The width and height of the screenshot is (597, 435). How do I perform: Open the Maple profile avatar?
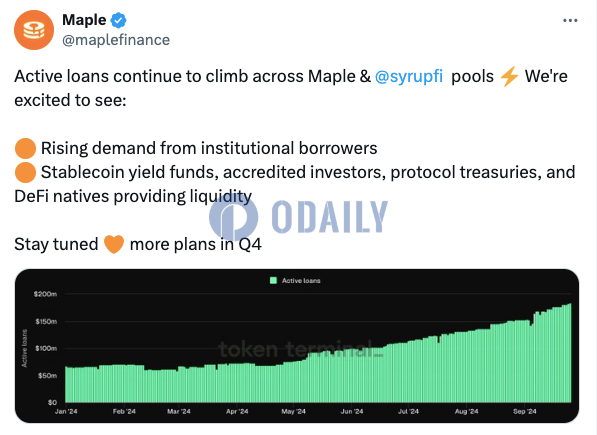(x=34, y=30)
